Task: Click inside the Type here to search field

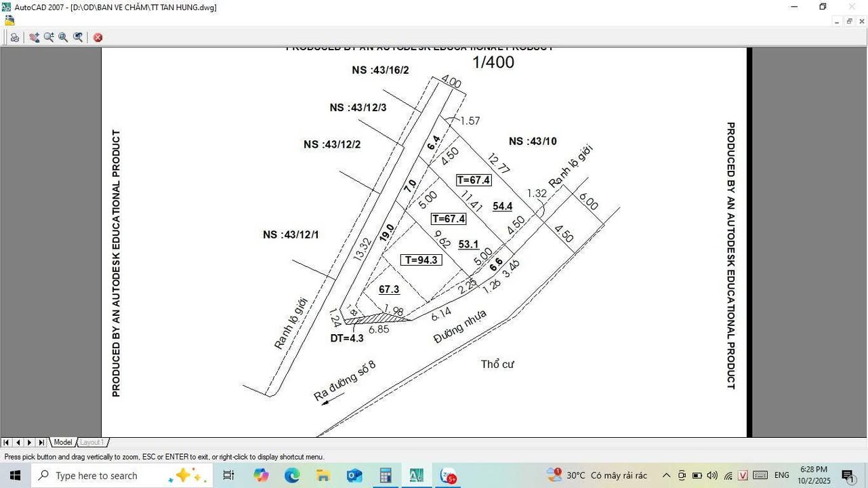Action: pos(102,475)
